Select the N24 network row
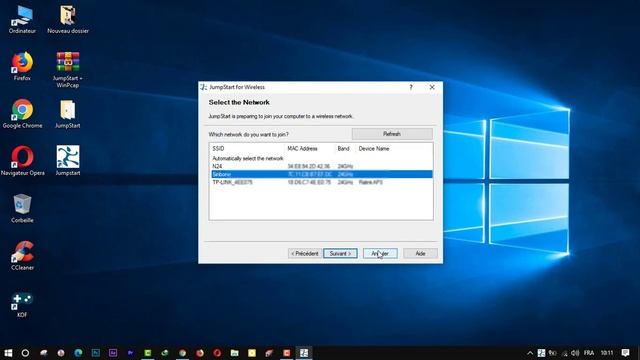This screenshot has width=640, height=360. pos(322,167)
